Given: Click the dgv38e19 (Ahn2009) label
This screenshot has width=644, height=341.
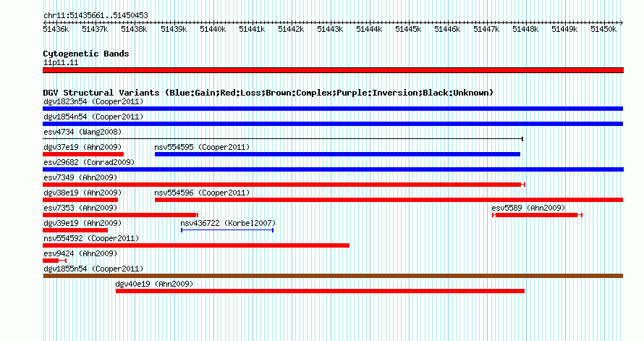Looking at the screenshot, I should 82,193.
